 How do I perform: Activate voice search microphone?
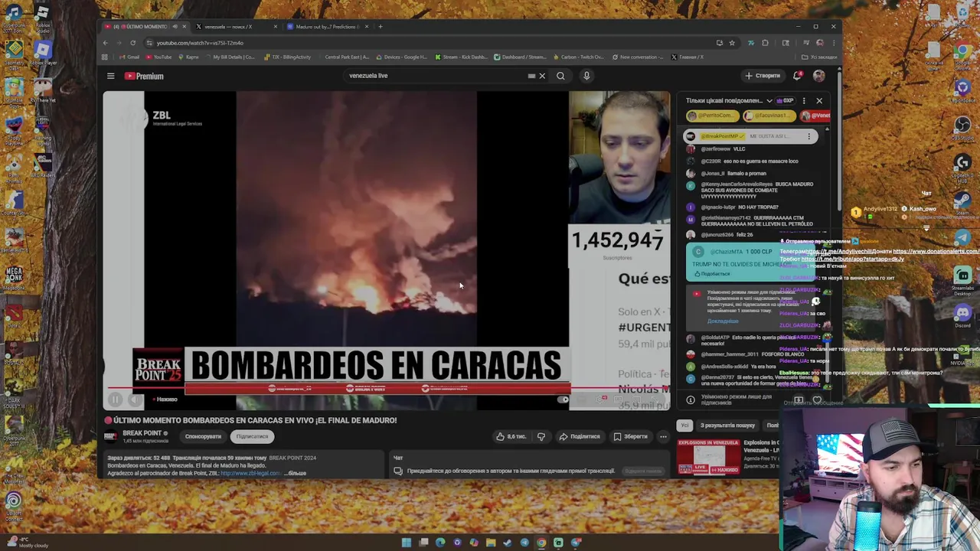tap(586, 76)
